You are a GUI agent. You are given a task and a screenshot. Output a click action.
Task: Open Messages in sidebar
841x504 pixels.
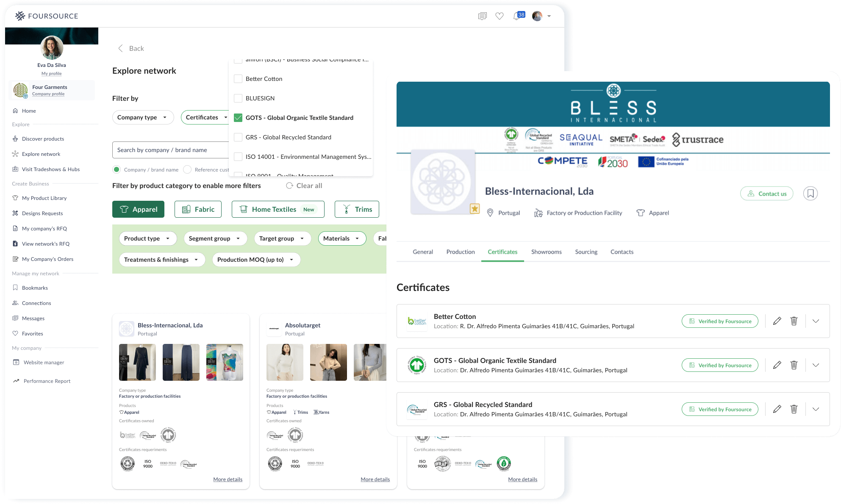pyautogui.click(x=33, y=318)
